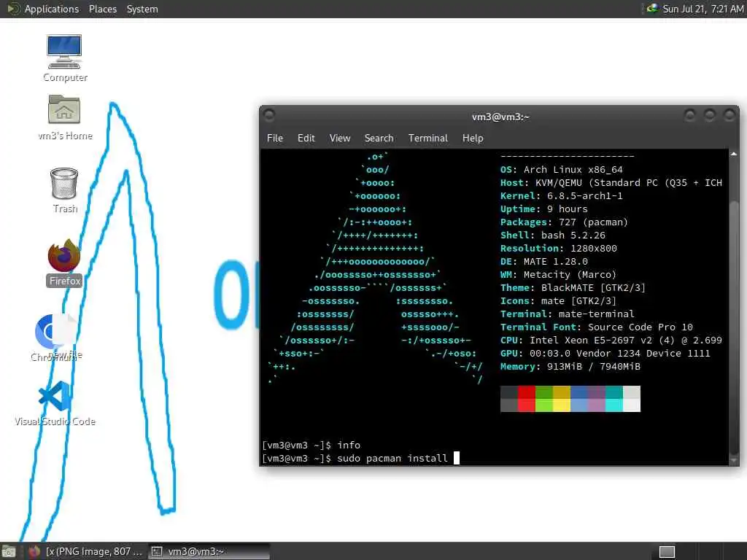Screen dimensions: 747x560
Task: Click the 'GPU: 00:03.0 Vendor 1234' line
Action: [x=605, y=354]
